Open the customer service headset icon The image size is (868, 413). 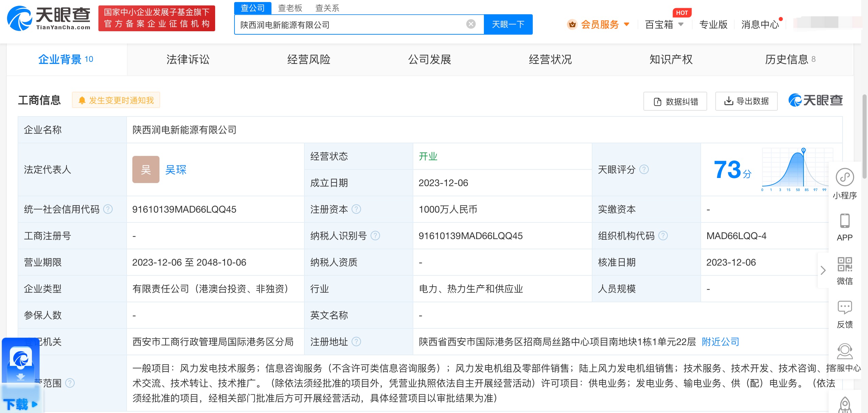(845, 351)
